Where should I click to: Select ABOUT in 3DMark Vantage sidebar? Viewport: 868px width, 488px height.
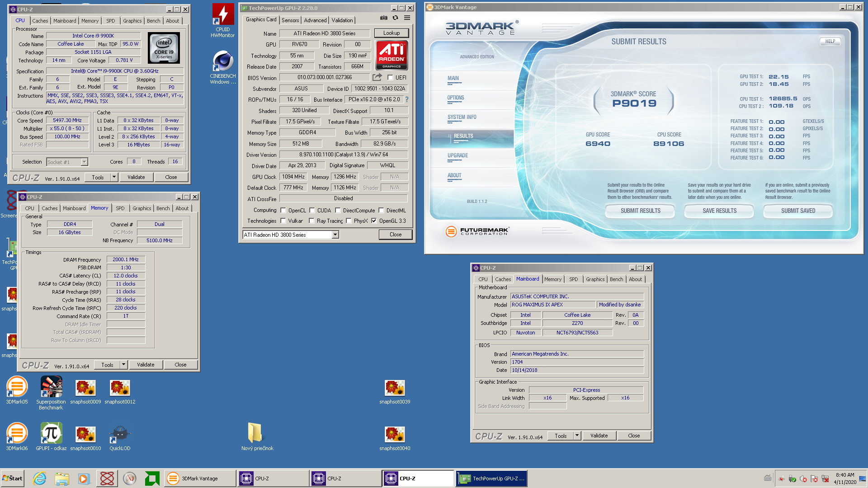tap(454, 175)
